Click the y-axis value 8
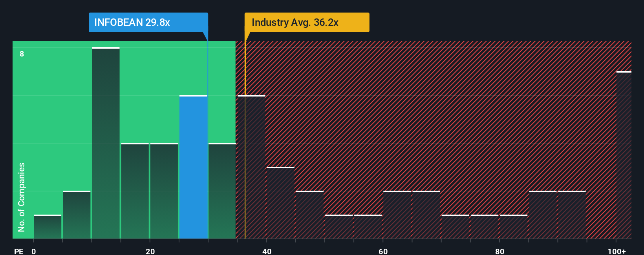The height and width of the screenshot is (255, 644). (22, 54)
